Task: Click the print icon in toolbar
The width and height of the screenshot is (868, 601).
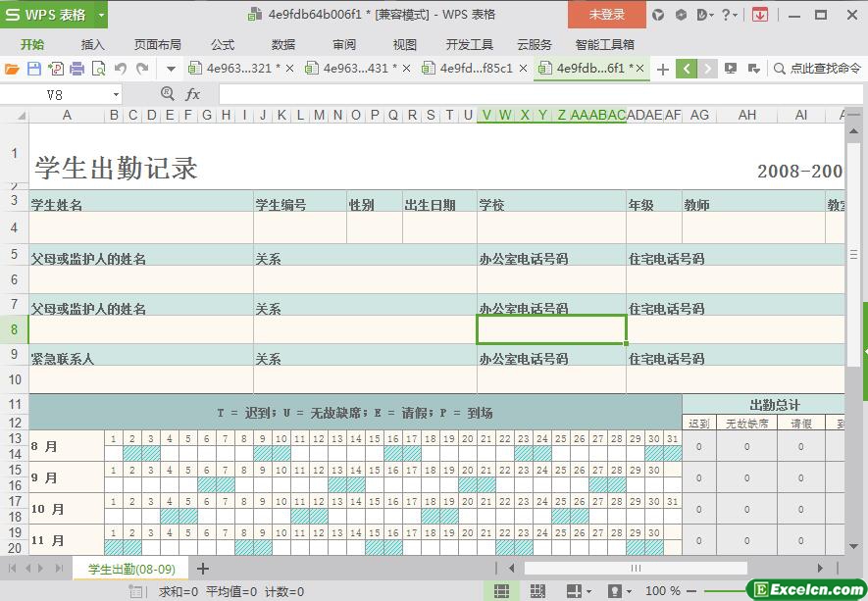Action: (77, 69)
